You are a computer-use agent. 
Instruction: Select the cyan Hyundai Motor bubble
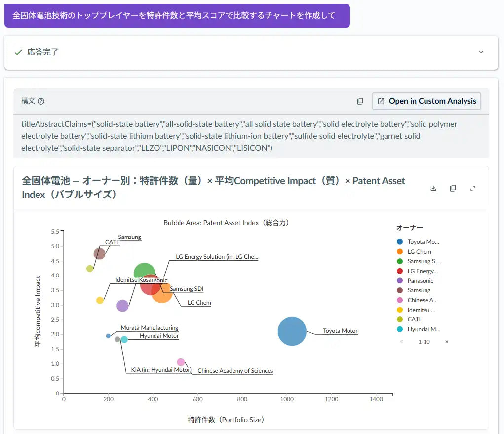[124, 340]
